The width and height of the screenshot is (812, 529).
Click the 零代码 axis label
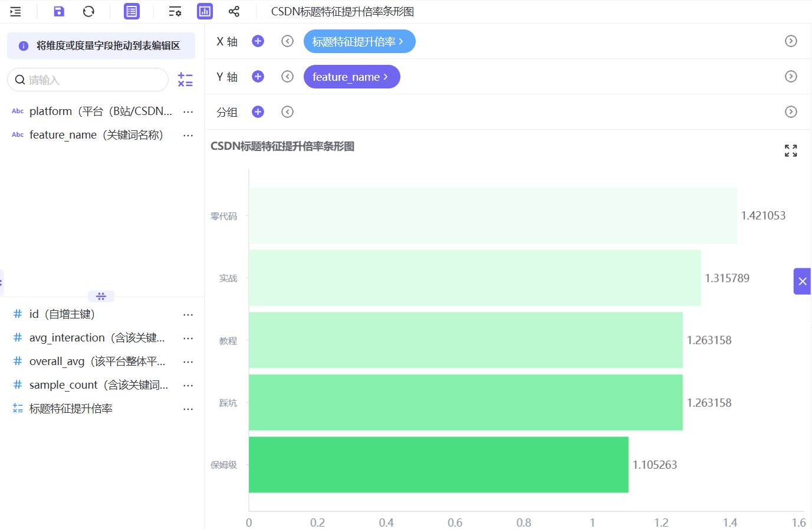[x=224, y=216]
